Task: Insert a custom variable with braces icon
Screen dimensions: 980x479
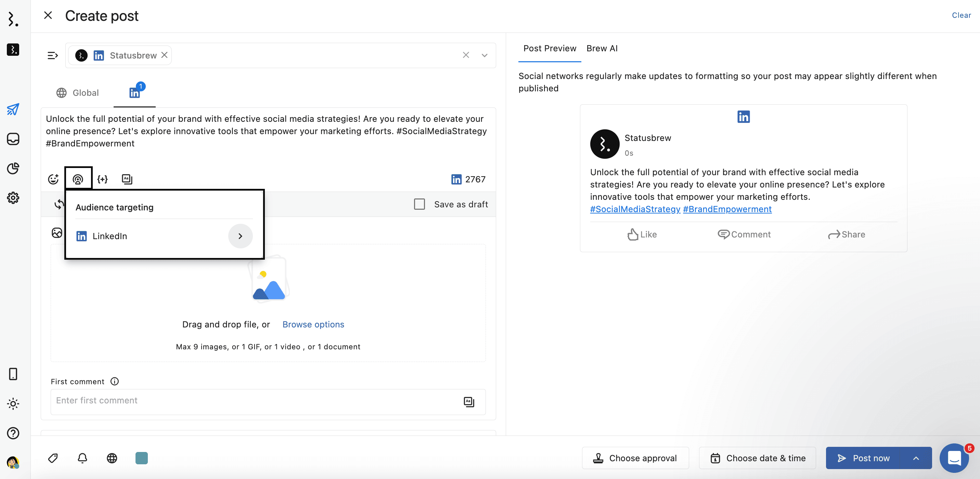Action: pyautogui.click(x=102, y=179)
